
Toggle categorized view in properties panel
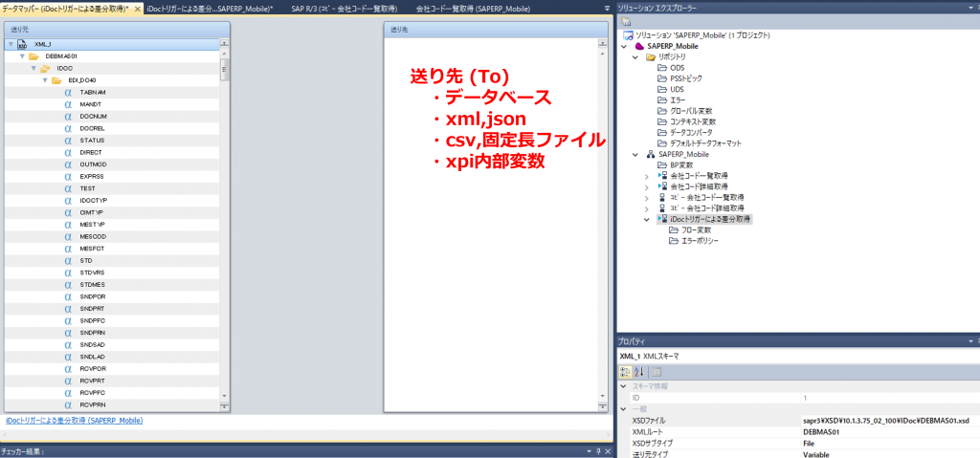pos(626,371)
